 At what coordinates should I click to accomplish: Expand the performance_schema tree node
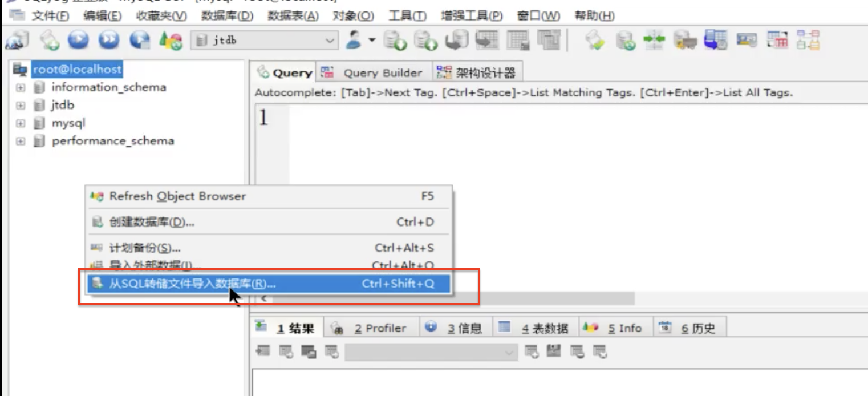click(x=21, y=141)
